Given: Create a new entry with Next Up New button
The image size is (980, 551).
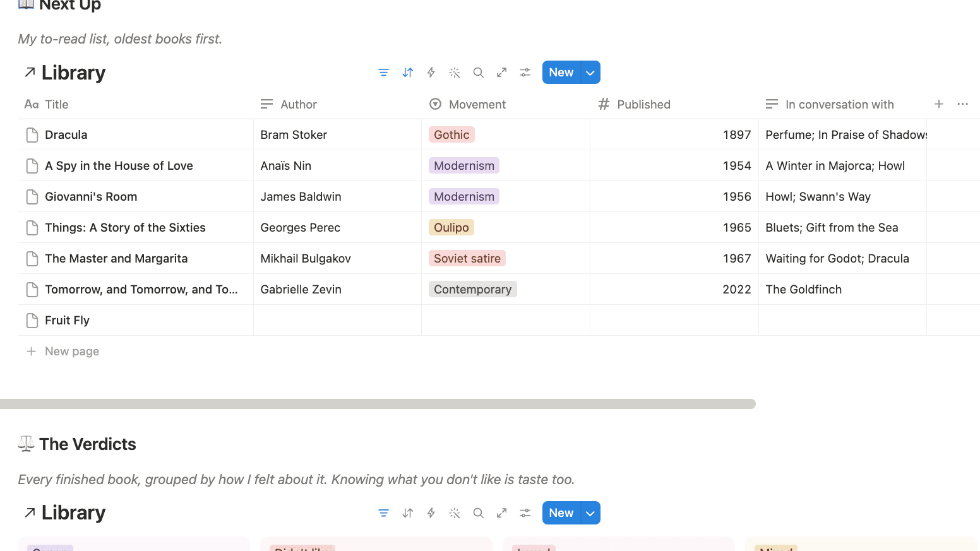Looking at the screenshot, I should coord(561,73).
